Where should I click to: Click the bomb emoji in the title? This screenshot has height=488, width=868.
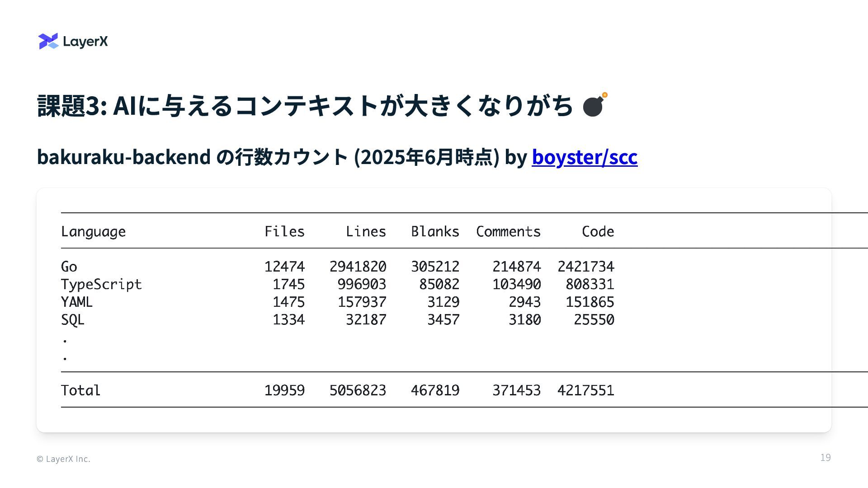[594, 105]
